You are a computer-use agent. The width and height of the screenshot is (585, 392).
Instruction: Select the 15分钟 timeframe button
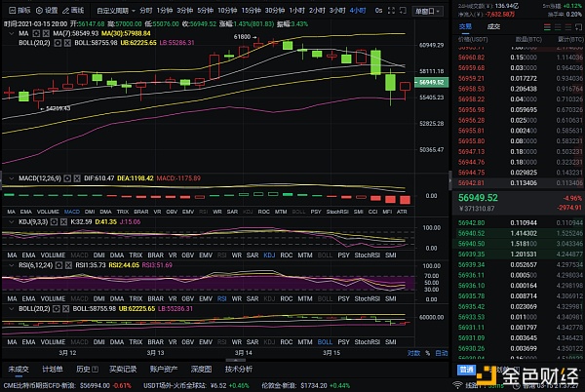pyautogui.click(x=252, y=11)
